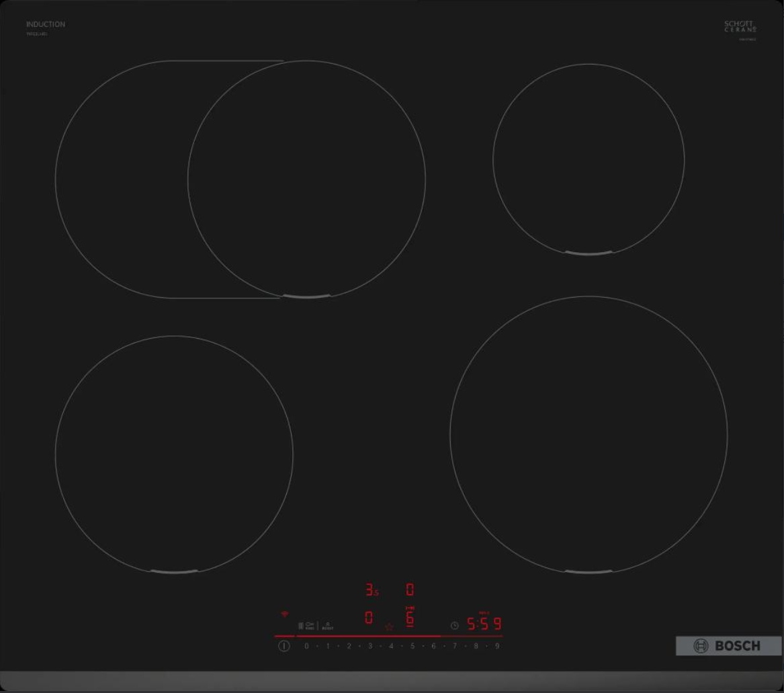Tap the red Wi-Fi indicator icon
The height and width of the screenshot is (693, 784).
pos(284,614)
